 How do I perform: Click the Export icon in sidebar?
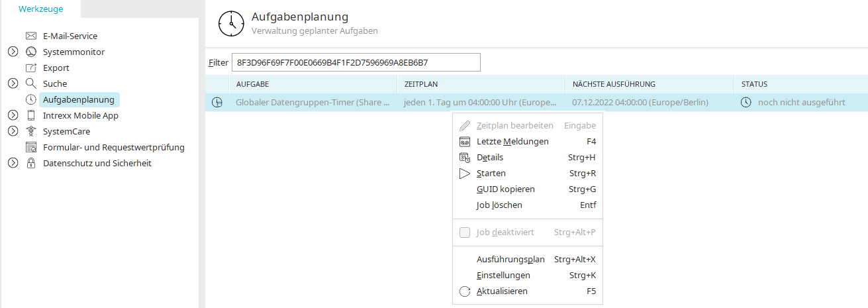[30, 68]
